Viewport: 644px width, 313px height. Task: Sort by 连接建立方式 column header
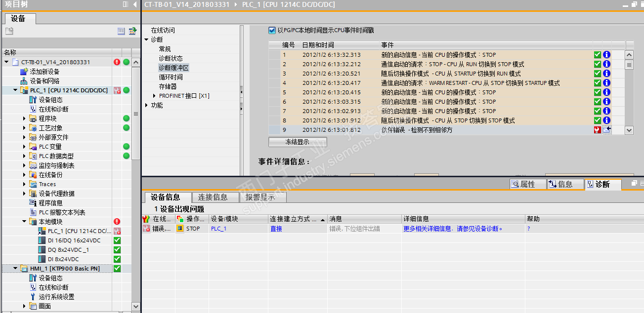coord(298,219)
